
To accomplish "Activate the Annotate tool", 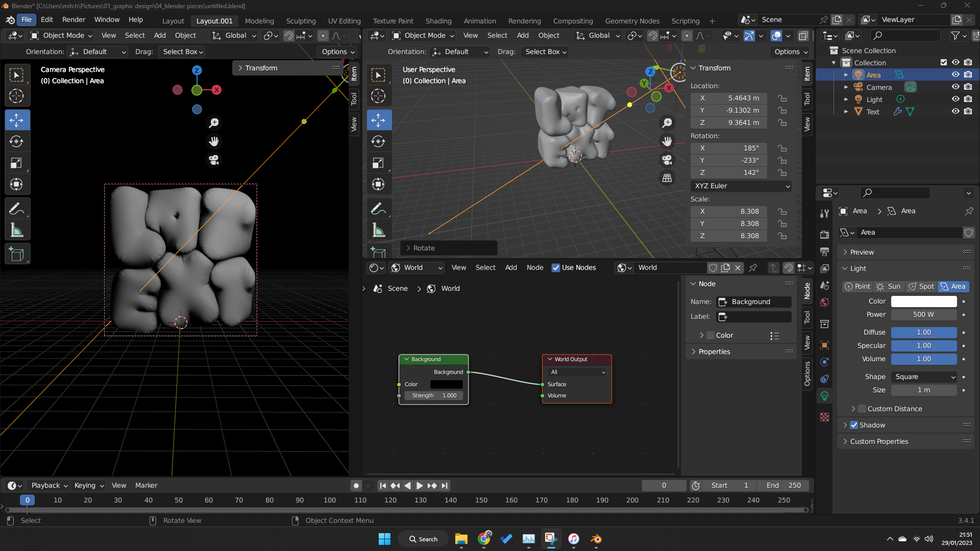I will [17, 208].
